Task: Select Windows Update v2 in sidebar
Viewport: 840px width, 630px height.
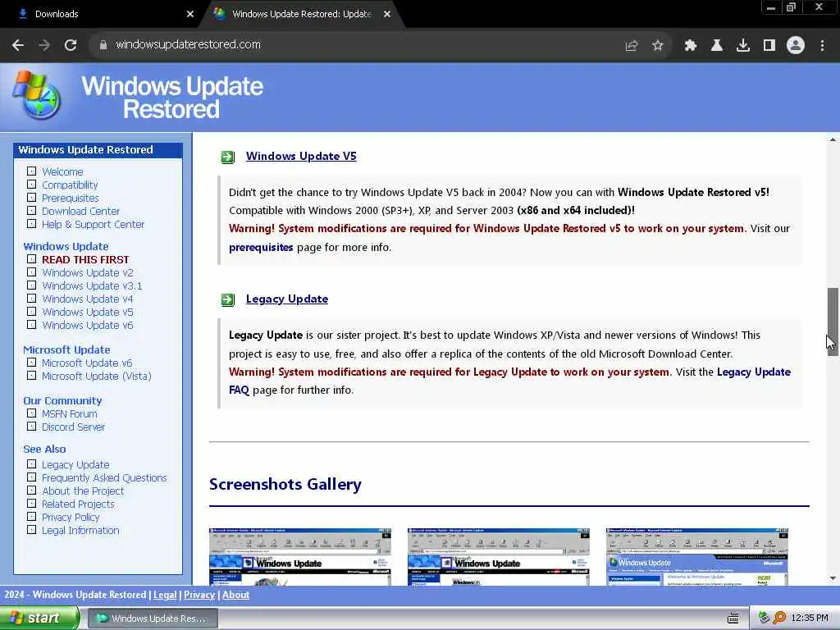Action: click(x=87, y=272)
